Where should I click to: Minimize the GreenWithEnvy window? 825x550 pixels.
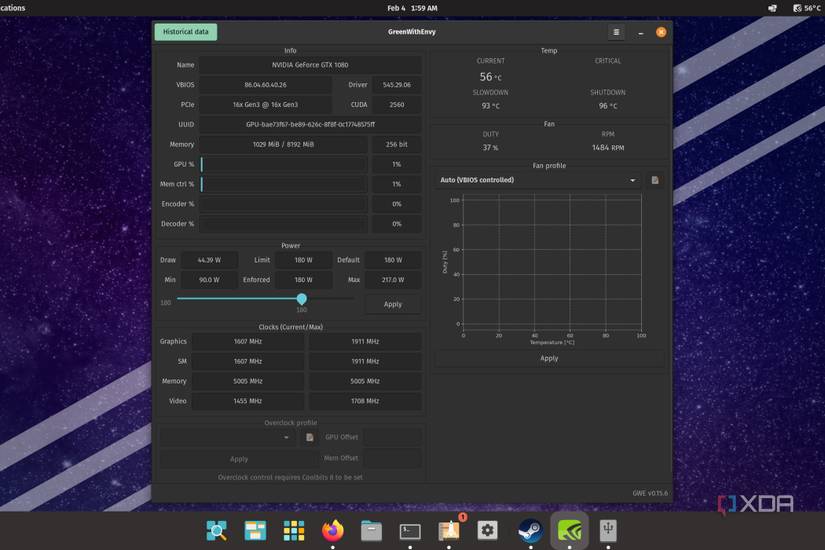[x=640, y=32]
